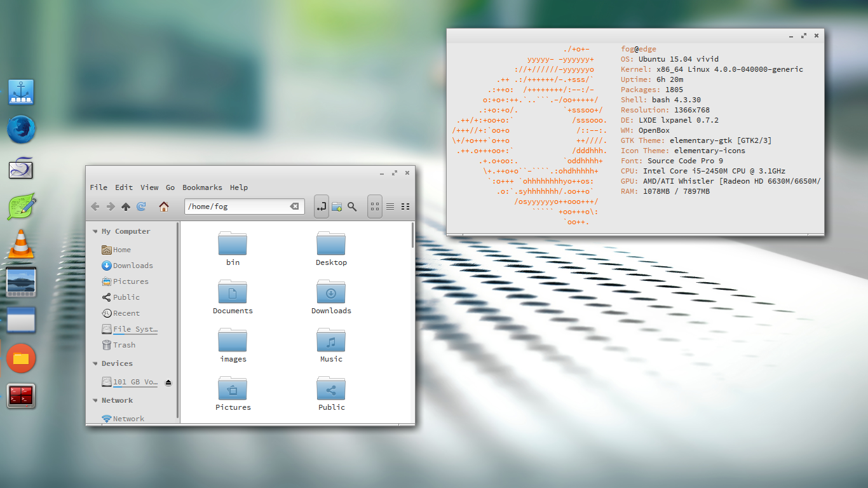The width and height of the screenshot is (868, 488).
Task: Open file search with magnifier icon
Action: tap(352, 207)
